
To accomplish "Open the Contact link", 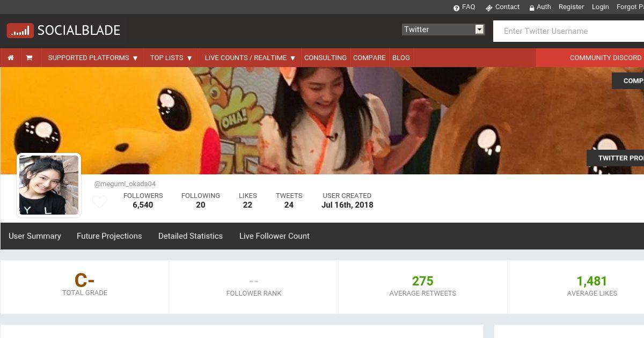I will pyautogui.click(x=507, y=7).
